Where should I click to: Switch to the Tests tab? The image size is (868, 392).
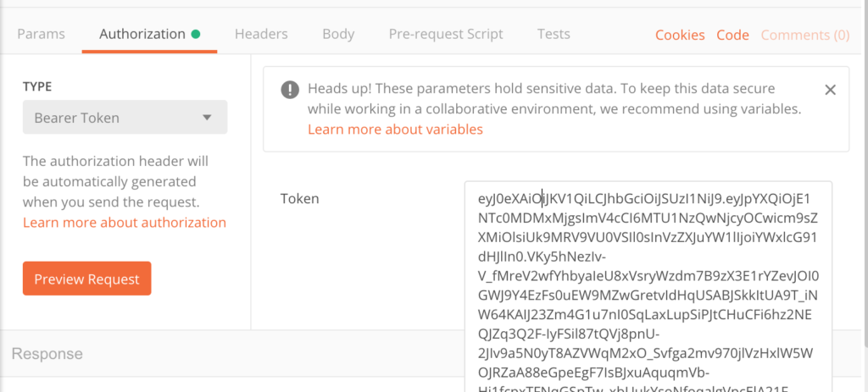point(554,35)
